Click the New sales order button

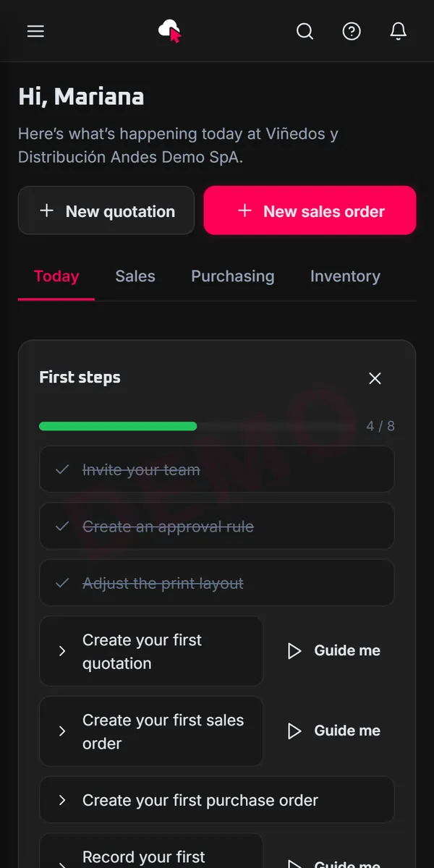click(310, 210)
